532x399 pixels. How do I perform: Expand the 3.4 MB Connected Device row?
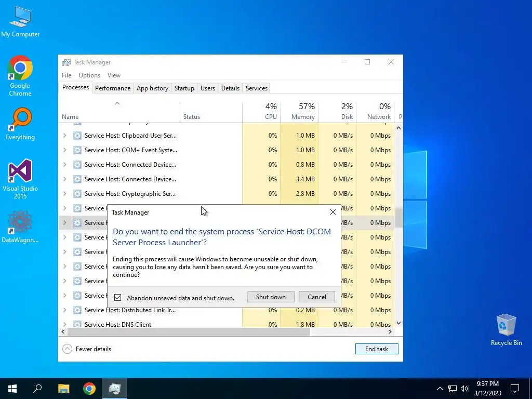click(x=64, y=179)
